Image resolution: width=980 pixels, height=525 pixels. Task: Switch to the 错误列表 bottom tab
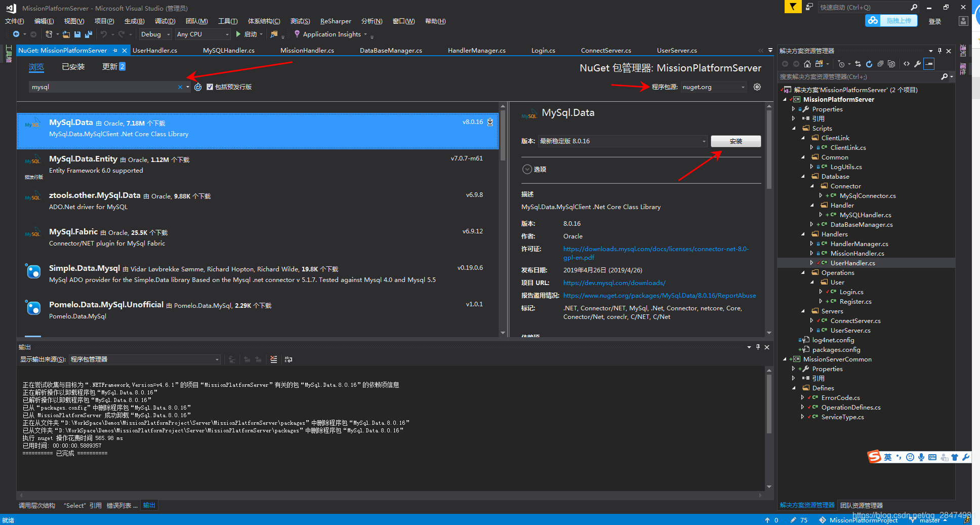(121, 506)
